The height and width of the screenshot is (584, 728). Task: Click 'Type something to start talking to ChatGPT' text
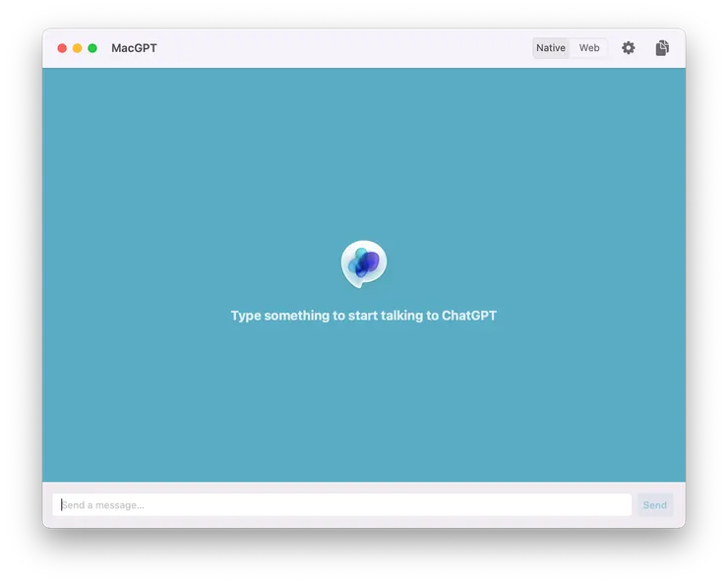pyautogui.click(x=364, y=316)
